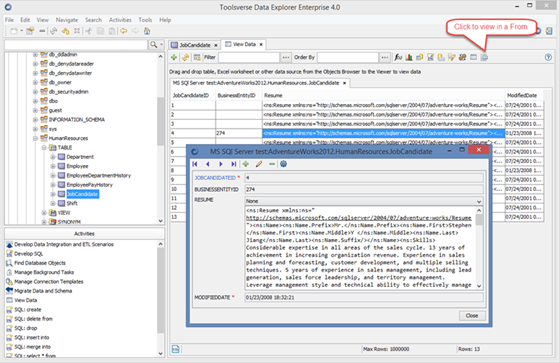Image resolution: width=560 pixels, height=363 pixels.
Task: Open Develop SQL activity
Action: (x=29, y=254)
